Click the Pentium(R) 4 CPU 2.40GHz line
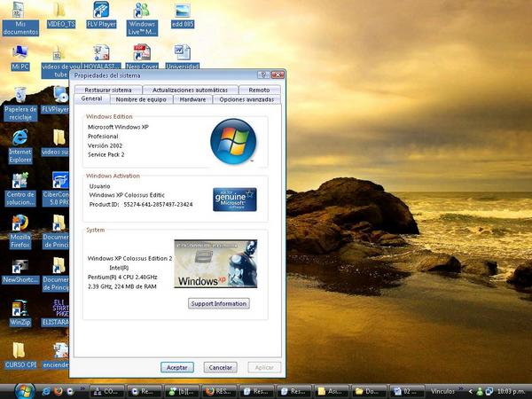The height and width of the screenshot is (399, 532). point(122,277)
